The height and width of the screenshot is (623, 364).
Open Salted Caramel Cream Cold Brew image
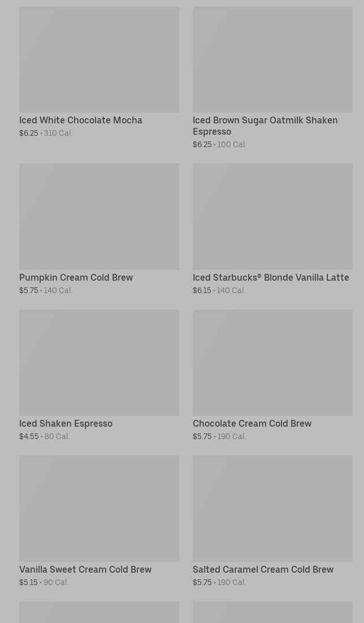pos(272,509)
